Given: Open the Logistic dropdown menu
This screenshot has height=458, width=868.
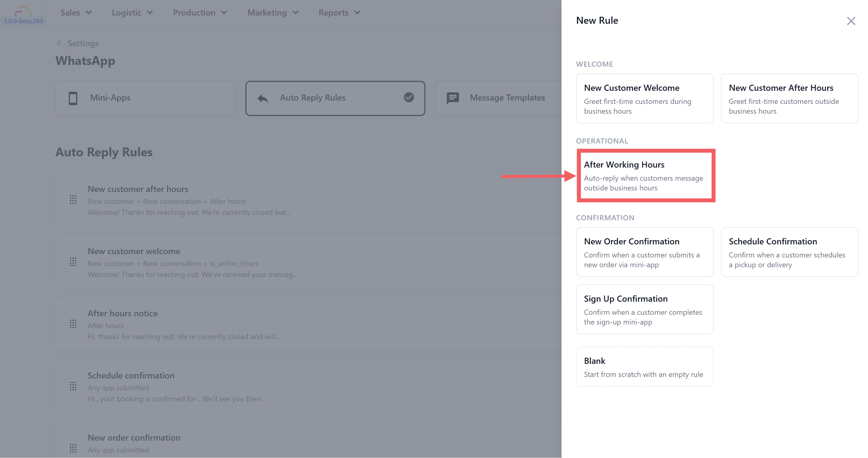Looking at the screenshot, I should pos(132,13).
